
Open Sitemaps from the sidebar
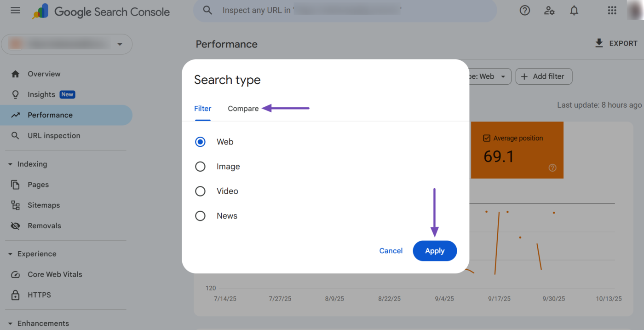tap(44, 205)
